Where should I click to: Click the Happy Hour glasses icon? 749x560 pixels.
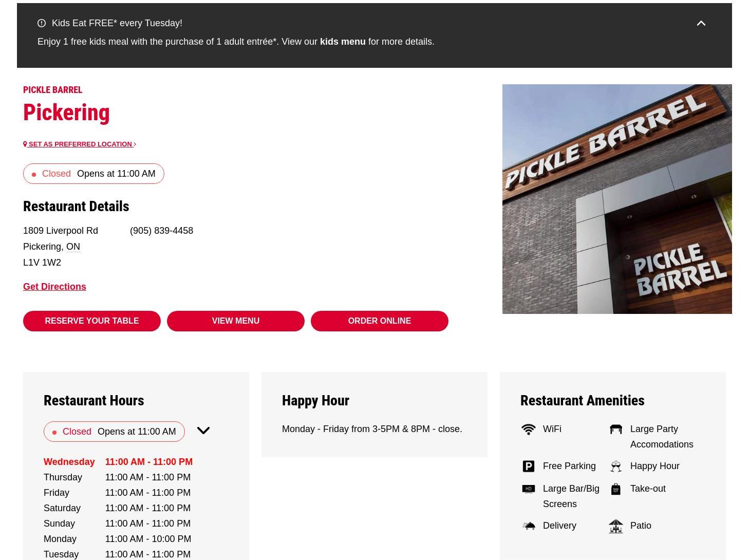616,466
